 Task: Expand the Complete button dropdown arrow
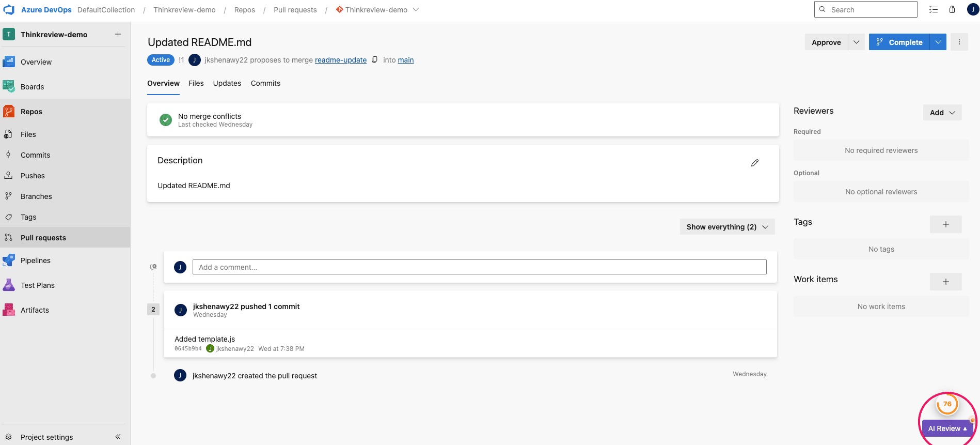[938, 42]
